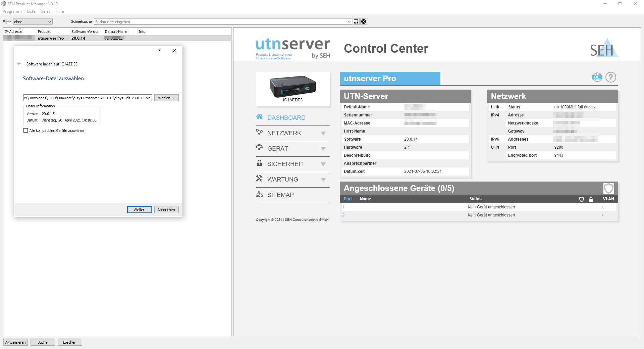Click the back arrow in the dialog

pyautogui.click(x=19, y=64)
